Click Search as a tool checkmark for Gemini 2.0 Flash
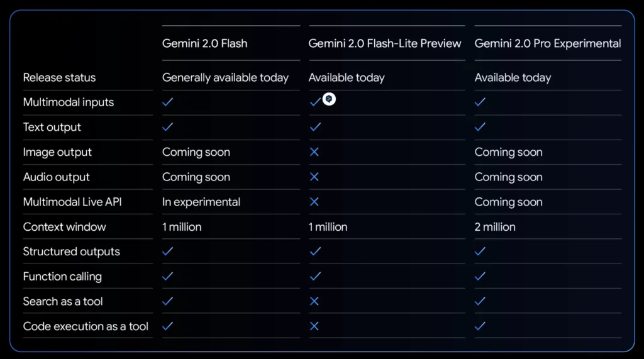The image size is (644, 359). (167, 301)
